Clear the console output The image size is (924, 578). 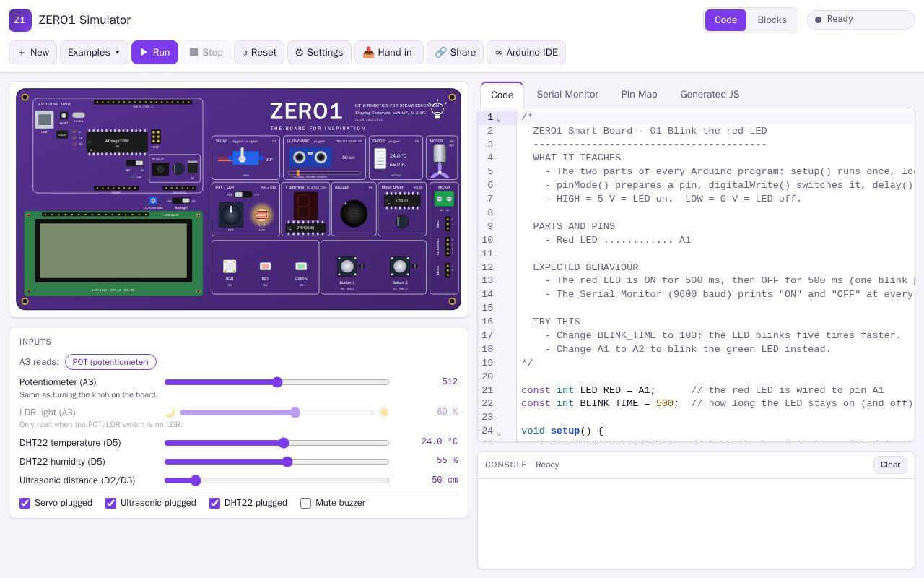pos(890,465)
